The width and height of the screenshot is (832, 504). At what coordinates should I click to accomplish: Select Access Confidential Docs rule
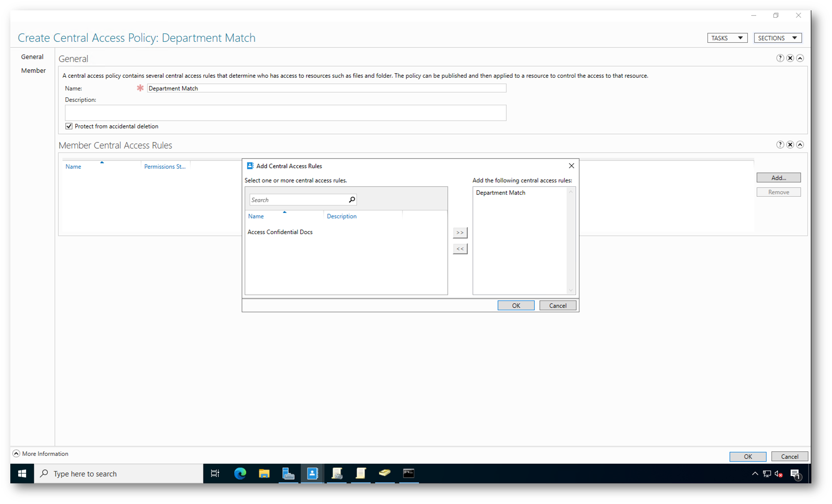point(280,232)
